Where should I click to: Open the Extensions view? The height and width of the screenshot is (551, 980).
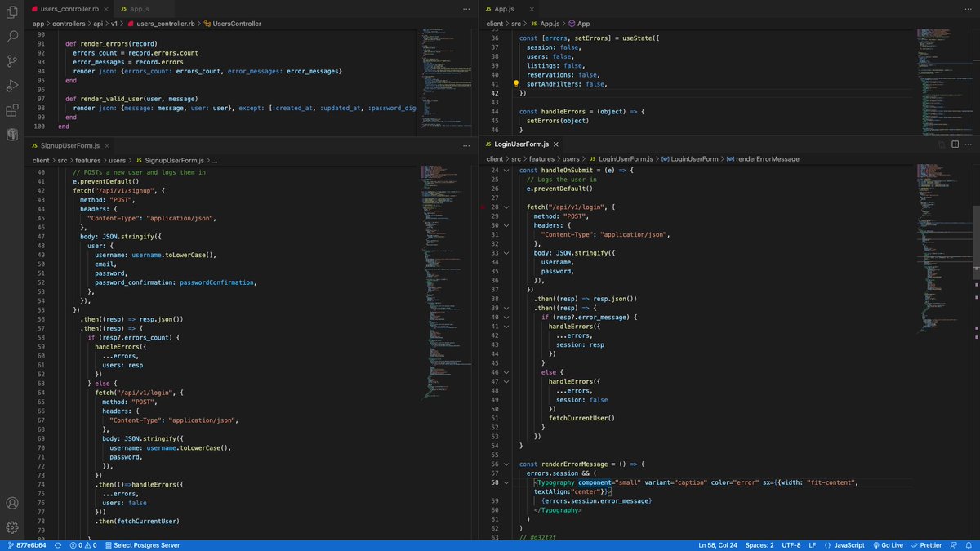click(x=12, y=110)
